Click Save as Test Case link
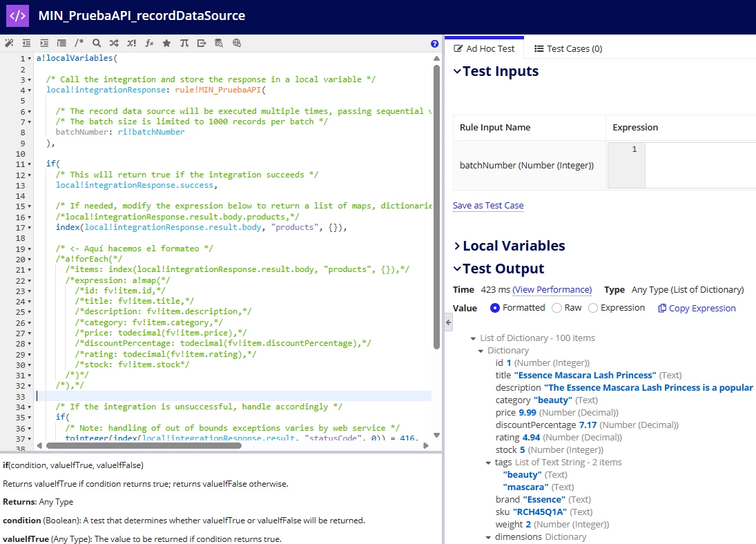756x544 pixels. coord(488,206)
